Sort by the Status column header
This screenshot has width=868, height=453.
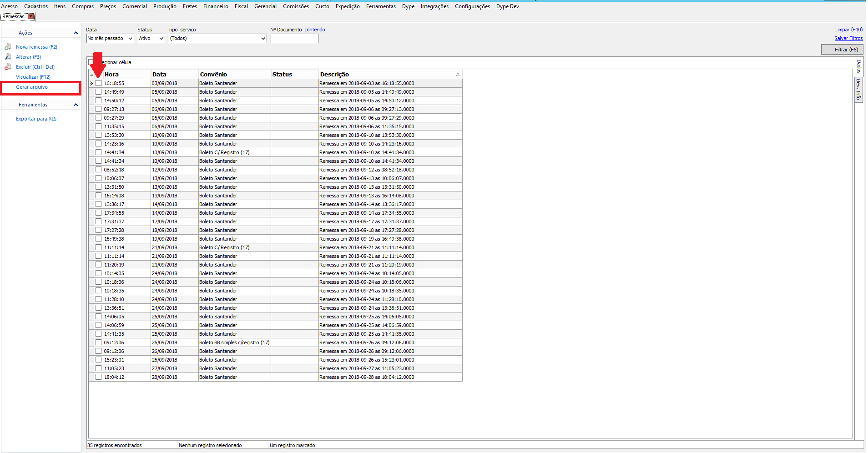coord(295,74)
